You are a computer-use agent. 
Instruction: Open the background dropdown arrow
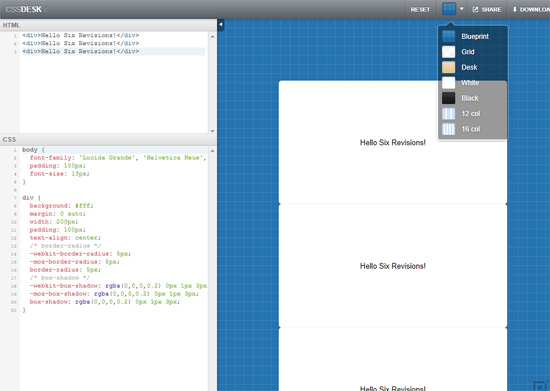pyautogui.click(x=462, y=9)
